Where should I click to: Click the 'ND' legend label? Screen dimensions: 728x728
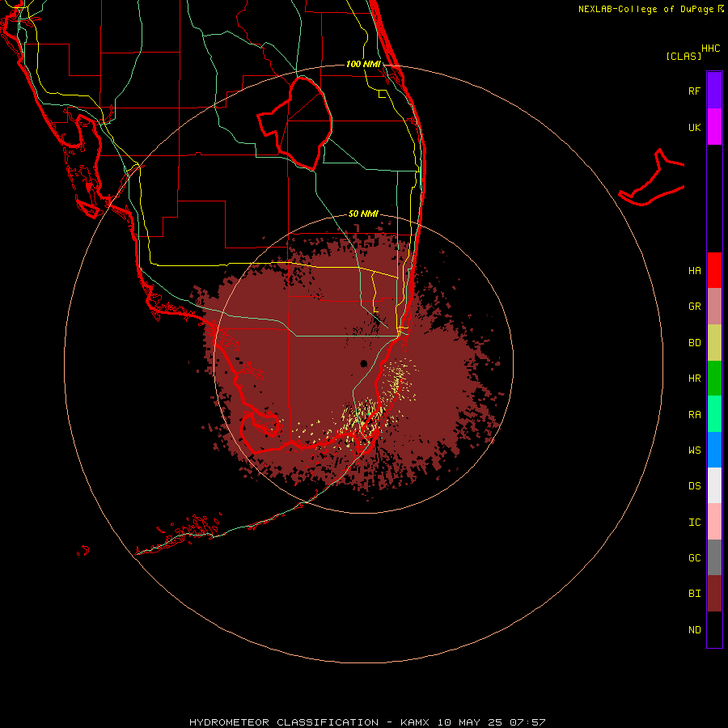(x=694, y=630)
